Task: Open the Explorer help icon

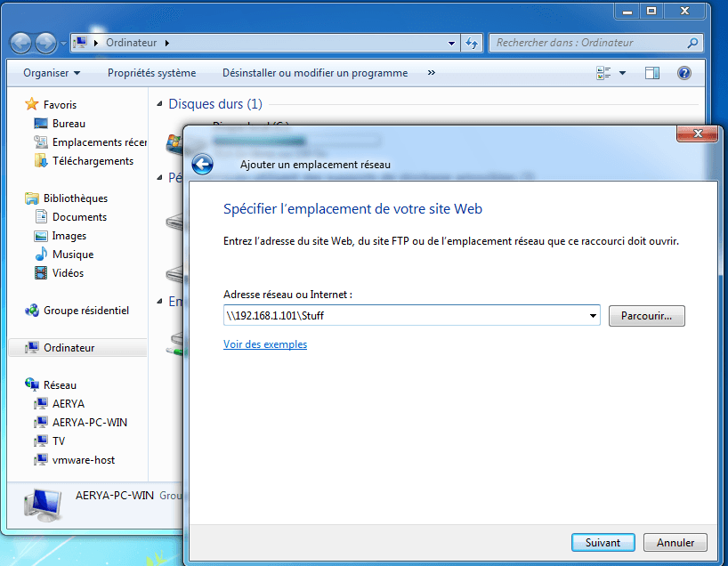Action: (684, 73)
